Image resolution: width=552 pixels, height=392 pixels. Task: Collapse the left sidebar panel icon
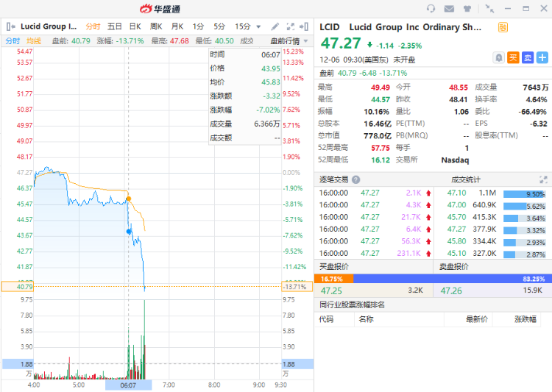pos(10,26)
